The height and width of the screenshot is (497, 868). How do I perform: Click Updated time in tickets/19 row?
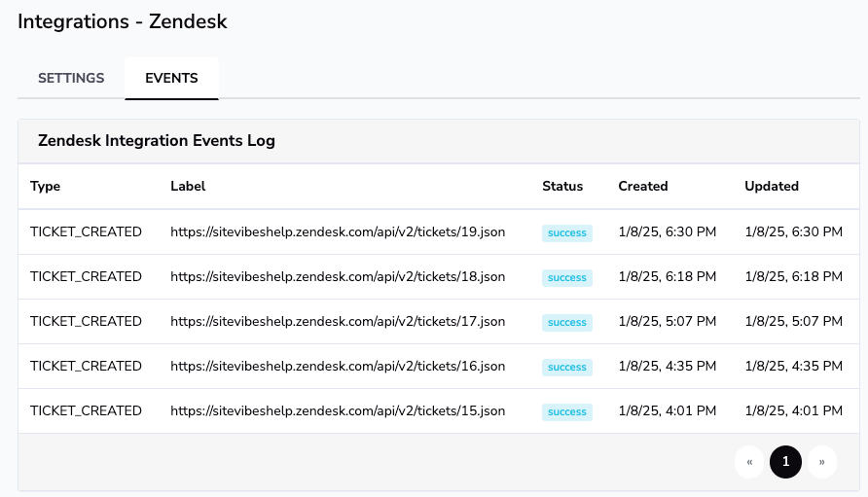tap(794, 231)
